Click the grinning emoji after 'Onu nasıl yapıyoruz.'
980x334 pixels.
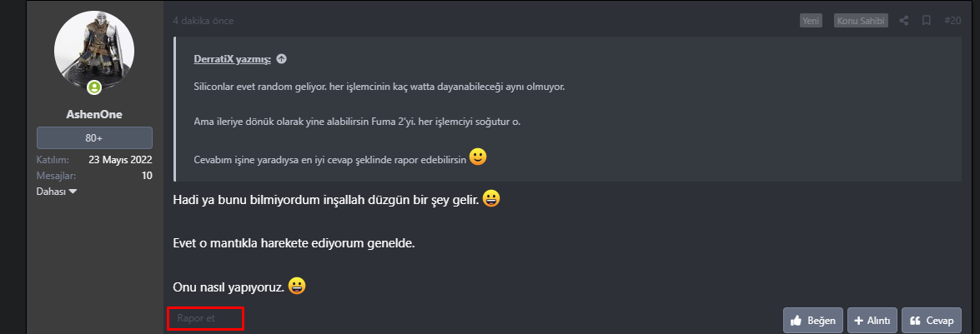(297, 286)
